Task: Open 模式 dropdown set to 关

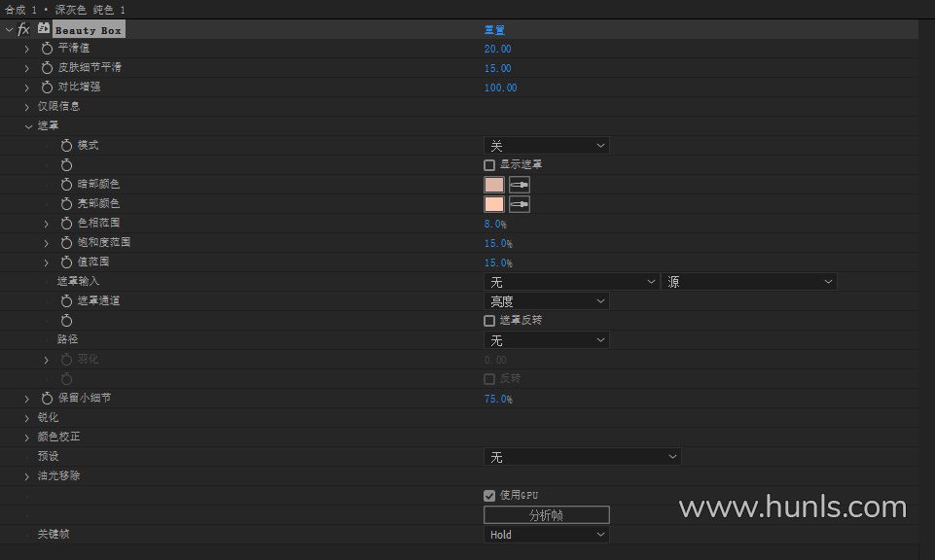Action: tap(546, 146)
